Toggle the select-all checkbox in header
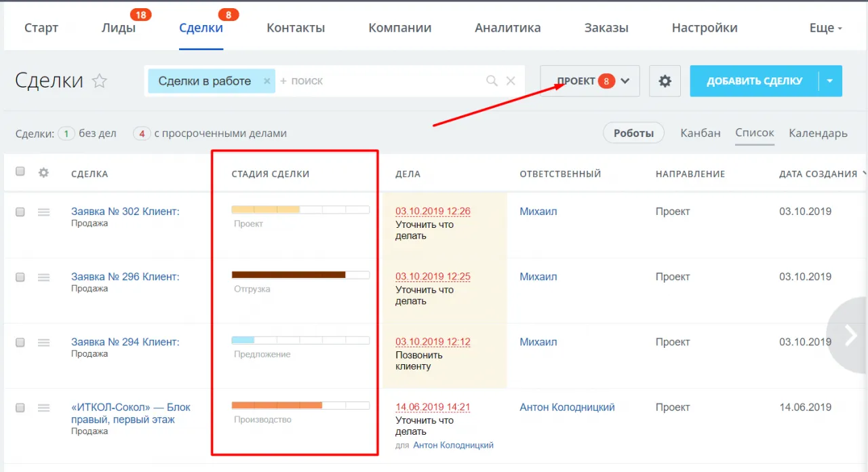Viewport: 868px width, 472px height. click(20, 172)
